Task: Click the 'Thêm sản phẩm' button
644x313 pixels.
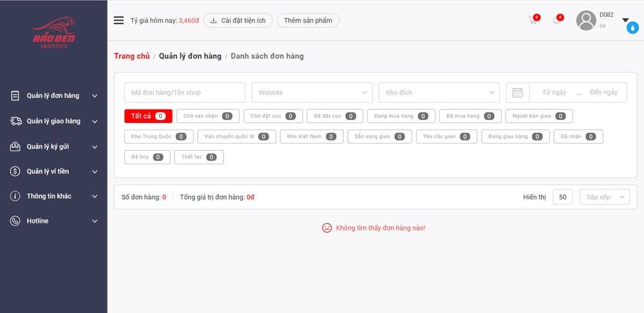Action: (308, 21)
